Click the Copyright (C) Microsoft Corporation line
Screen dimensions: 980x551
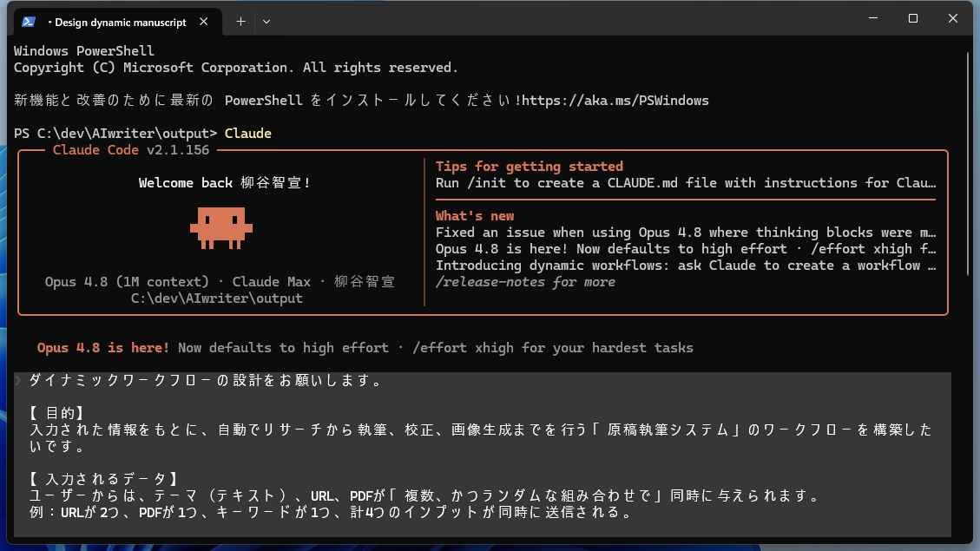(236, 68)
